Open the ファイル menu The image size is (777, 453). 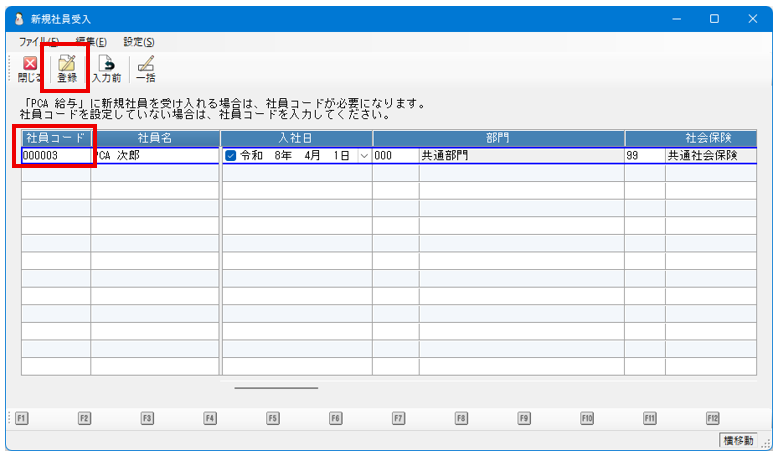[x=39, y=42]
